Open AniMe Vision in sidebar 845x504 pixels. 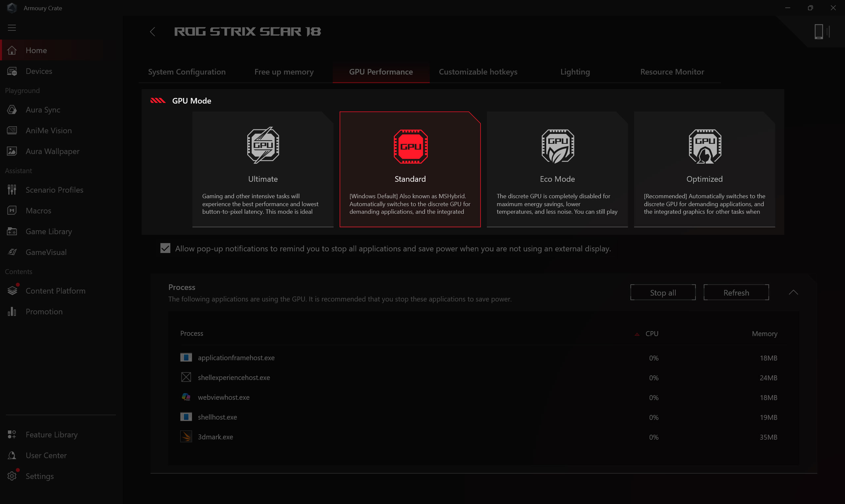pyautogui.click(x=49, y=130)
